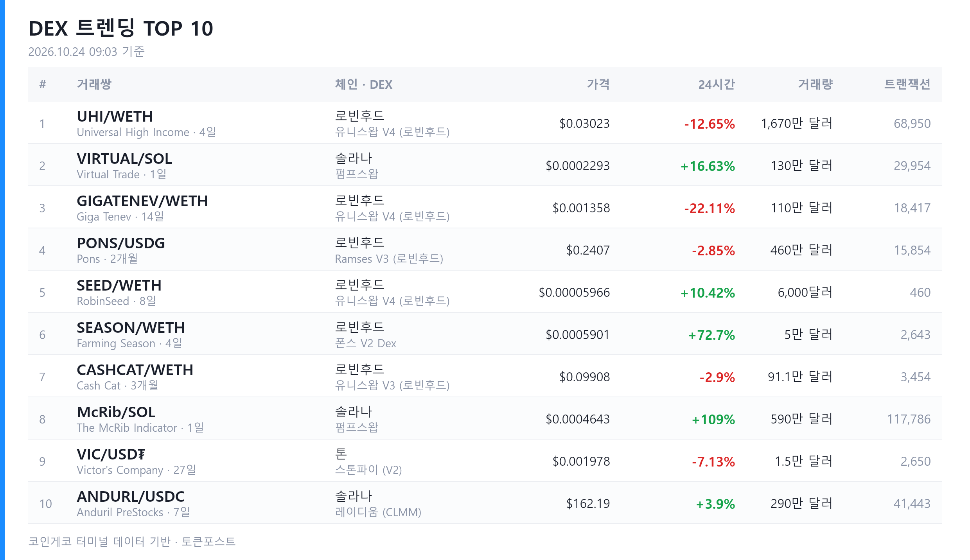Click the -12.65% change value
970x560 pixels.
coord(710,124)
